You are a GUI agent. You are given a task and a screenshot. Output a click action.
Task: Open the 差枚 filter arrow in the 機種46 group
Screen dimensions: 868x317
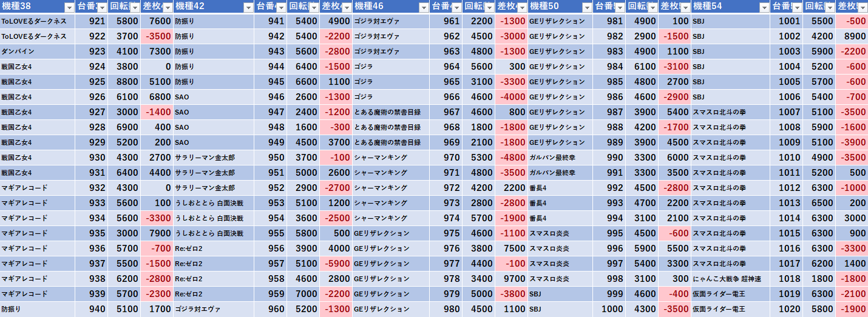[521, 7]
